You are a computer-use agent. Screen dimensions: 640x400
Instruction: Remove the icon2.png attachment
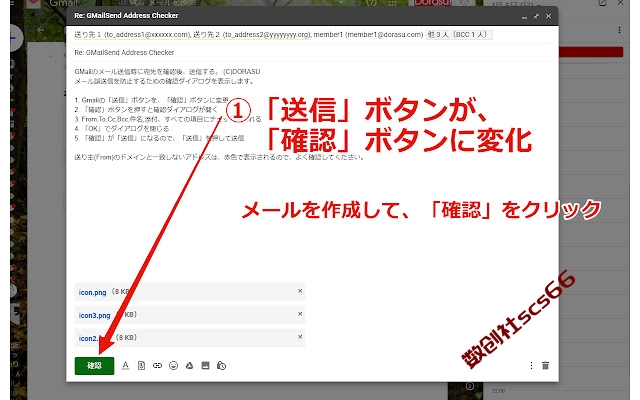pyautogui.click(x=300, y=337)
